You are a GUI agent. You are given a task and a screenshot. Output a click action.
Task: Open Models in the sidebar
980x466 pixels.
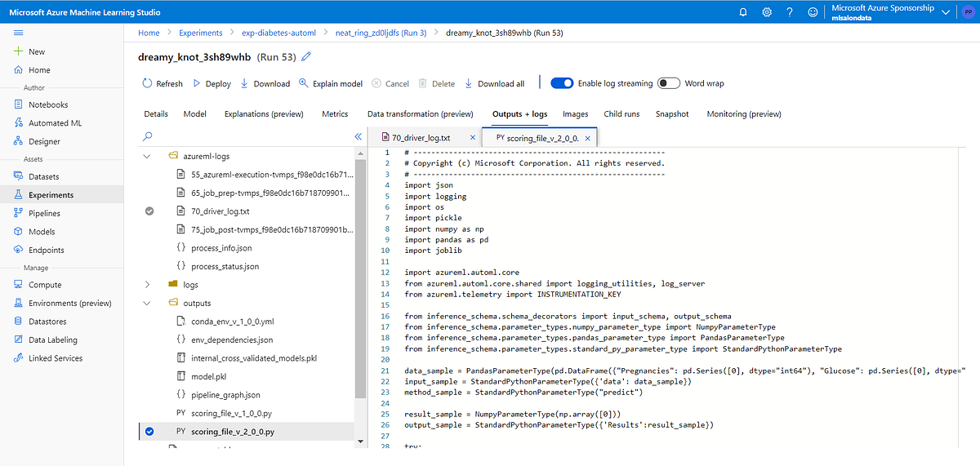42,232
